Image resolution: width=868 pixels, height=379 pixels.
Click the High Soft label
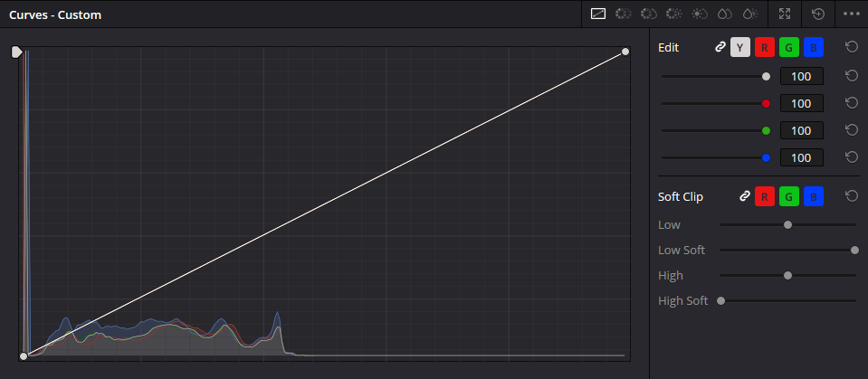tap(682, 301)
